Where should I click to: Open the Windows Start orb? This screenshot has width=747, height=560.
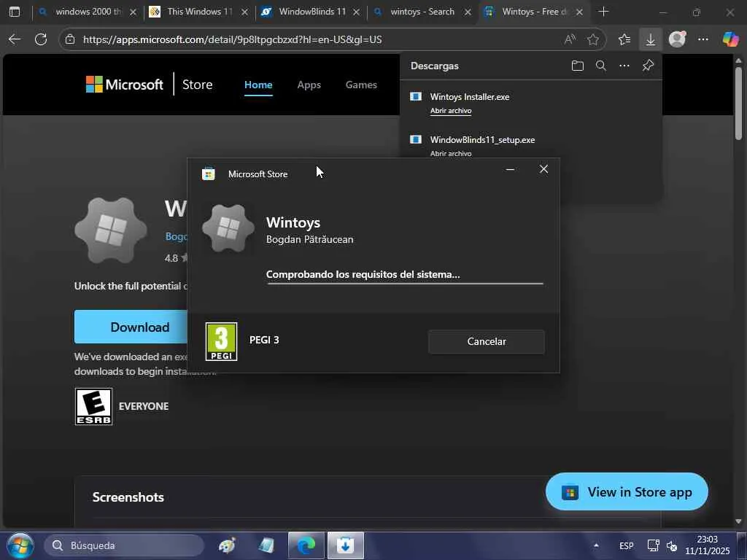click(x=20, y=545)
